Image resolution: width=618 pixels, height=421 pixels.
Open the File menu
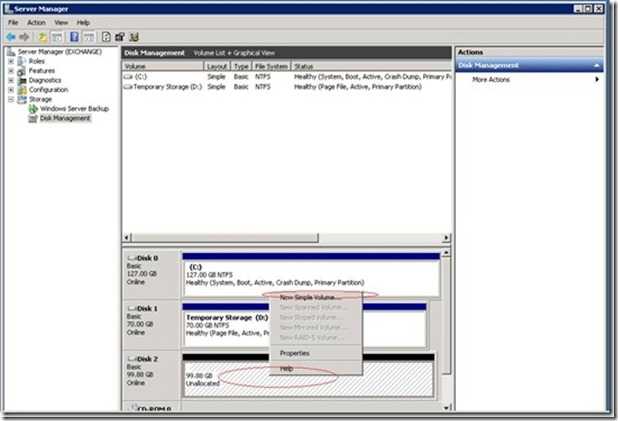tap(13, 22)
